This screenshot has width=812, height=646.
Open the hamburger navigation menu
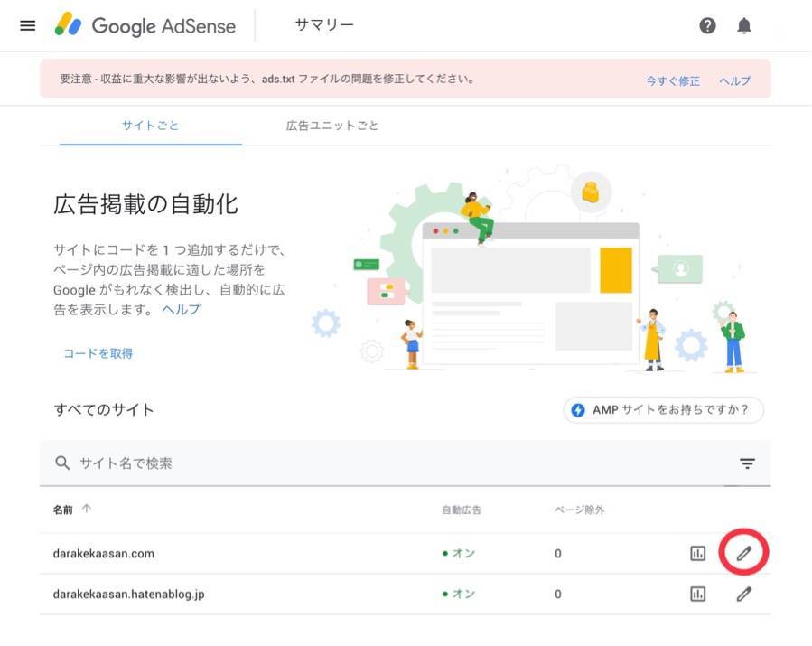(x=27, y=25)
